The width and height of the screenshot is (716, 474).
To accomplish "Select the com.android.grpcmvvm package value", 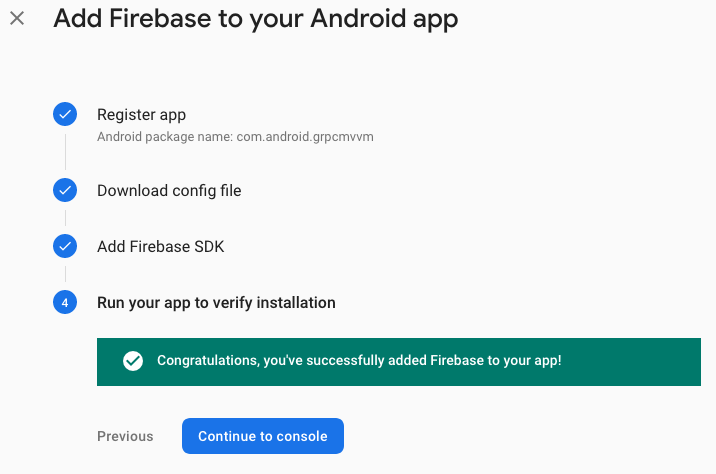I will pyautogui.click(x=305, y=137).
